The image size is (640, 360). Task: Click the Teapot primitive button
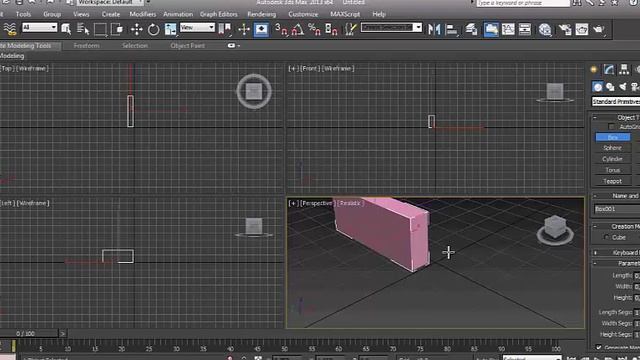pyautogui.click(x=613, y=181)
